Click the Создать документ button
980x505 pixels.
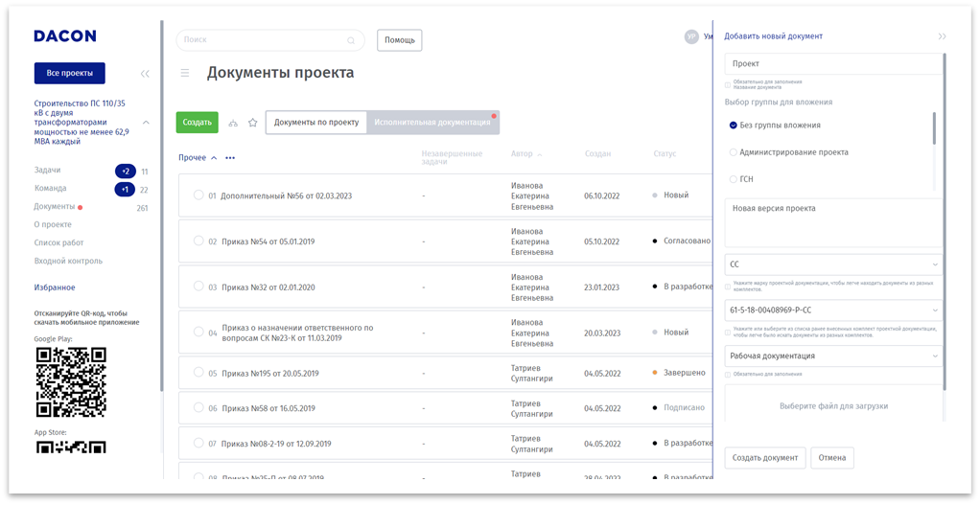[x=764, y=458]
